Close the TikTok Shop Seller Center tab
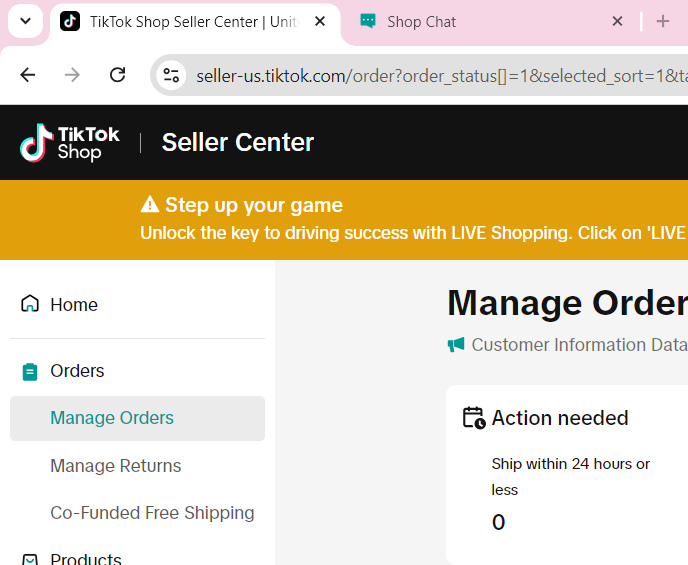Screen dimensions: 688x565 click(320, 21)
